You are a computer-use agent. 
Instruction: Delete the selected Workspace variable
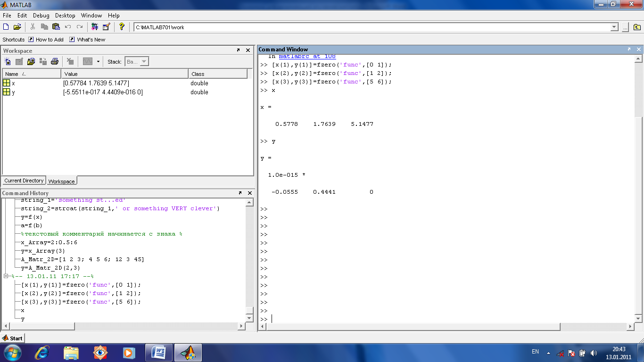point(70,61)
